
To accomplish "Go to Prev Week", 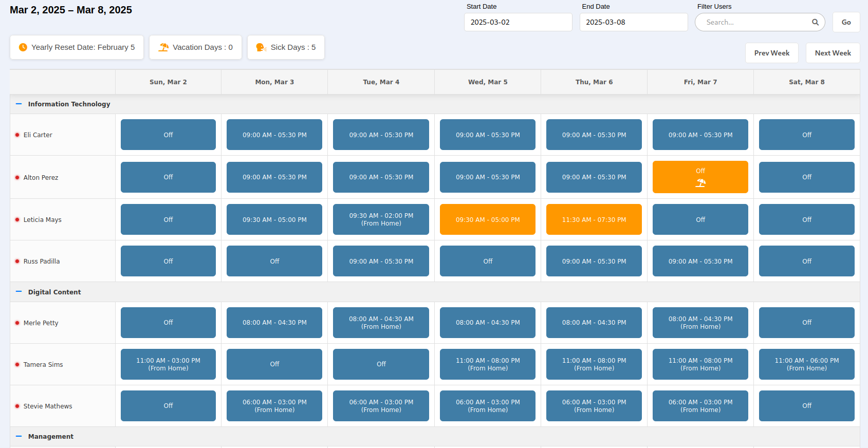I will (x=771, y=53).
